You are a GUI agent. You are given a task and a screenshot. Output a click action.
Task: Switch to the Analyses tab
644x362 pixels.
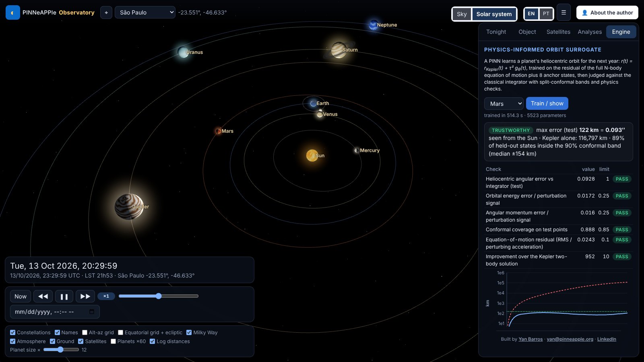coord(590,32)
